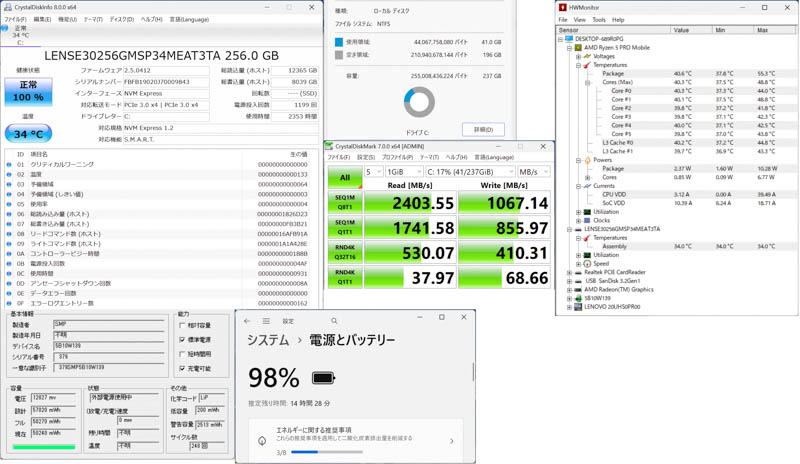Open the 1GiB test size dropdown
The image size is (800, 464).
click(x=404, y=172)
